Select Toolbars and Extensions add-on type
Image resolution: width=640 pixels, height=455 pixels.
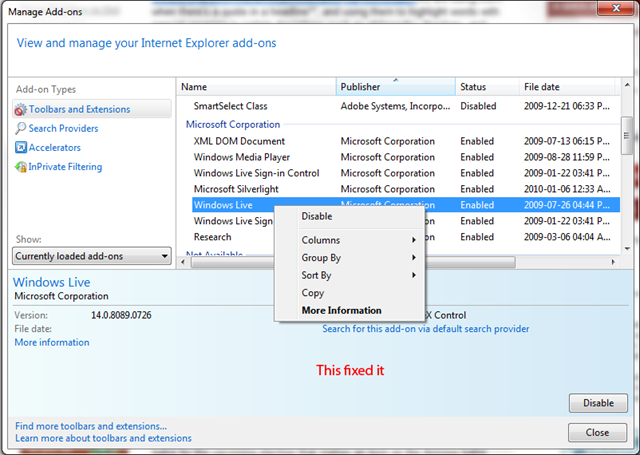92,109
